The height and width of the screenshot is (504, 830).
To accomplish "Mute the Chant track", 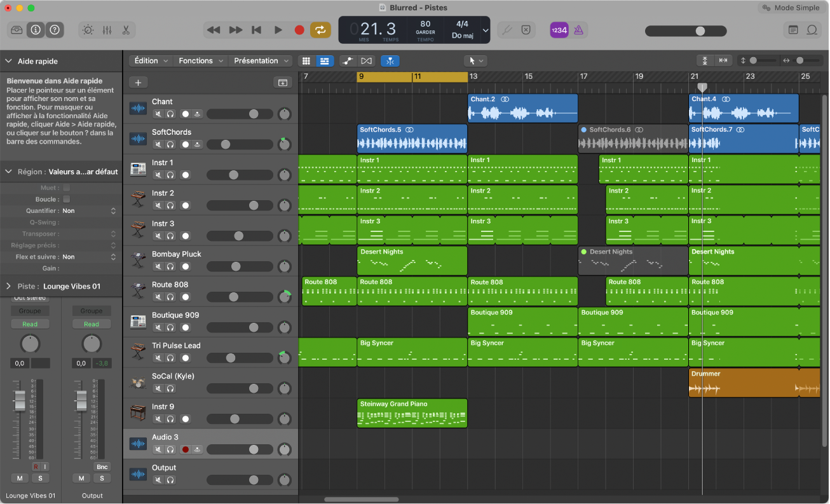I will [158, 114].
